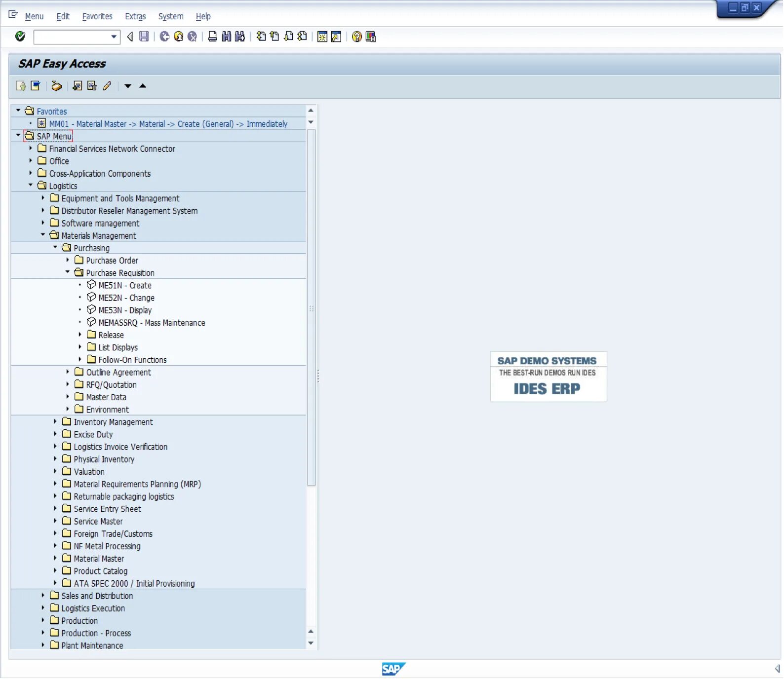
Task: Open the Extras menu
Action: click(x=135, y=16)
